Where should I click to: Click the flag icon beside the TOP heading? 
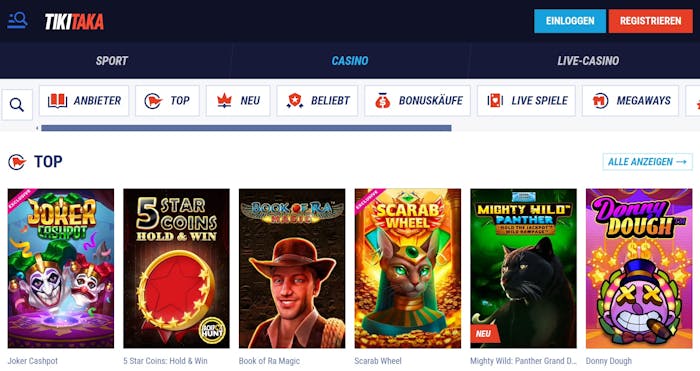[x=17, y=162]
